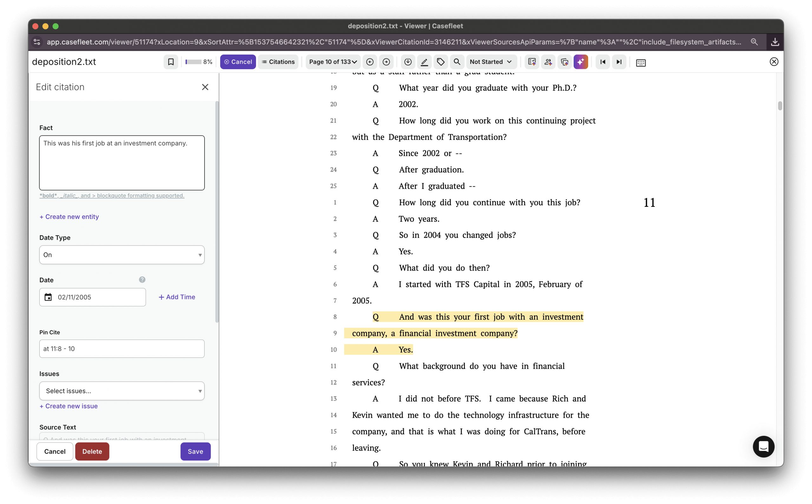Viewport: 812px width, 504px height.
Task: Open the calendar date picker icon
Action: tap(48, 297)
